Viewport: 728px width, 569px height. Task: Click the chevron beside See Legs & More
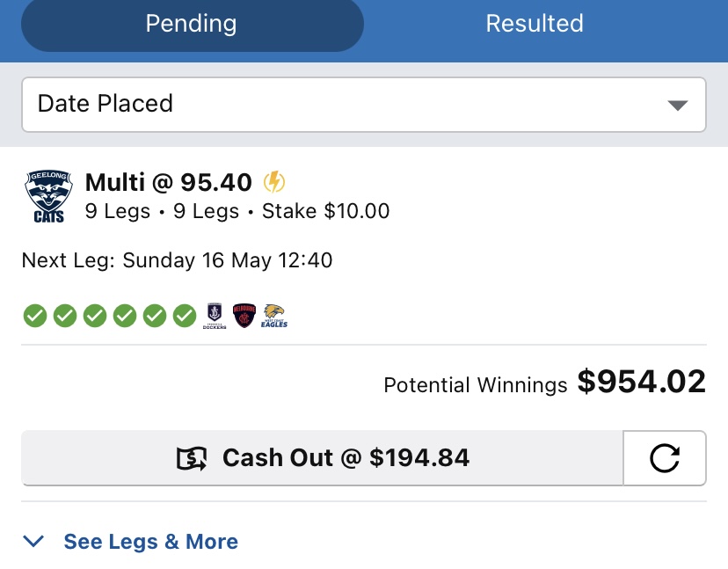click(34, 542)
